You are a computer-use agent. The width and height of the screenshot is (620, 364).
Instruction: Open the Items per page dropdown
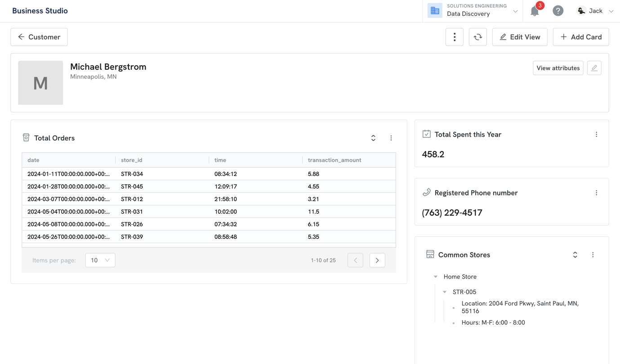point(100,260)
